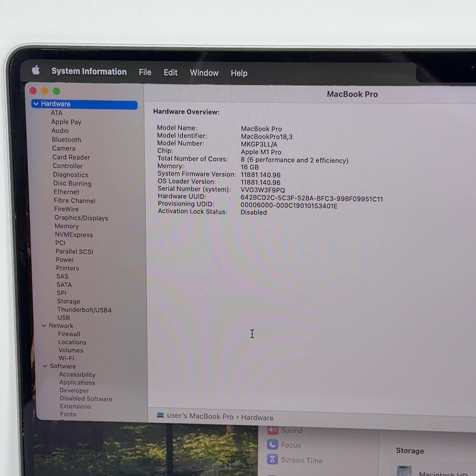Select Fonts under Software
The width and height of the screenshot is (476, 476).
pyautogui.click(x=68, y=414)
